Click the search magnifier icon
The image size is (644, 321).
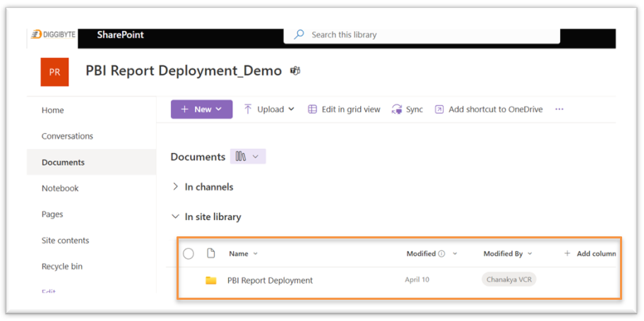tap(299, 35)
